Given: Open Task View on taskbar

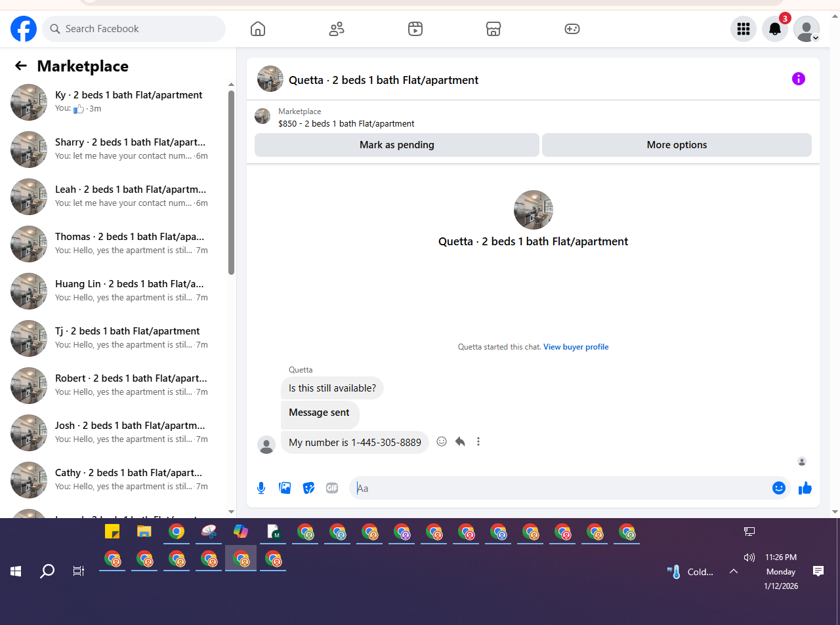Looking at the screenshot, I should pyautogui.click(x=79, y=571).
